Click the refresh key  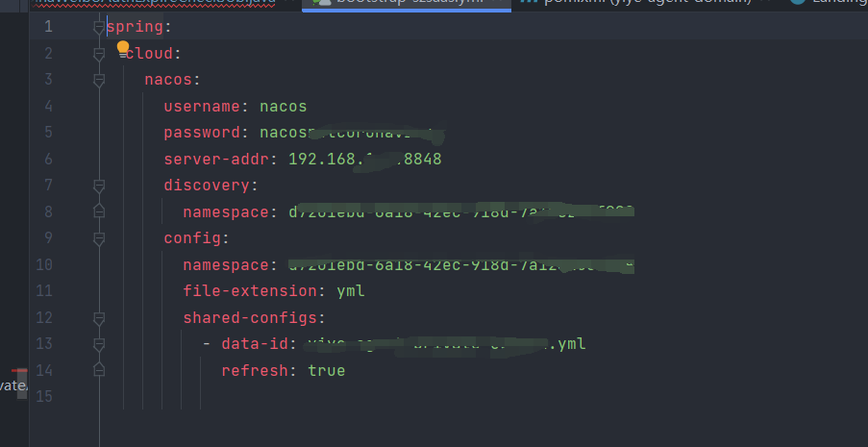pos(255,370)
